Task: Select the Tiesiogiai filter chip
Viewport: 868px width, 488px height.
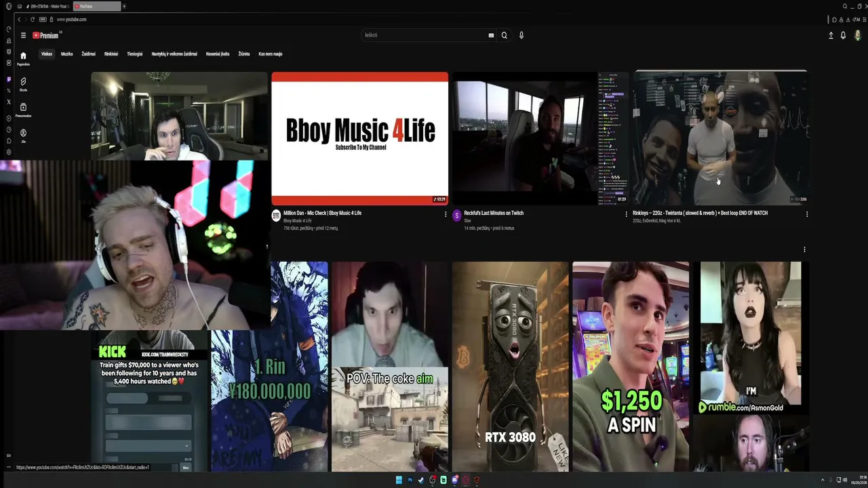Action: [135, 54]
